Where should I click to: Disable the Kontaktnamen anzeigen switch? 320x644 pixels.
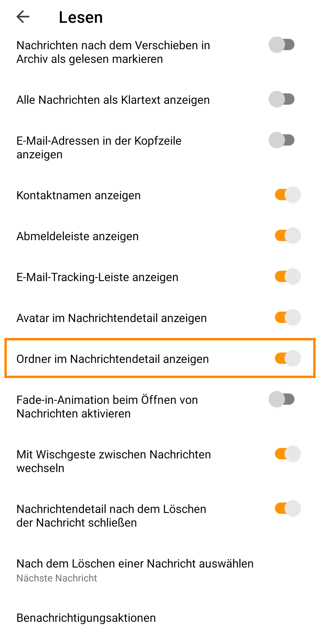pyautogui.click(x=287, y=195)
